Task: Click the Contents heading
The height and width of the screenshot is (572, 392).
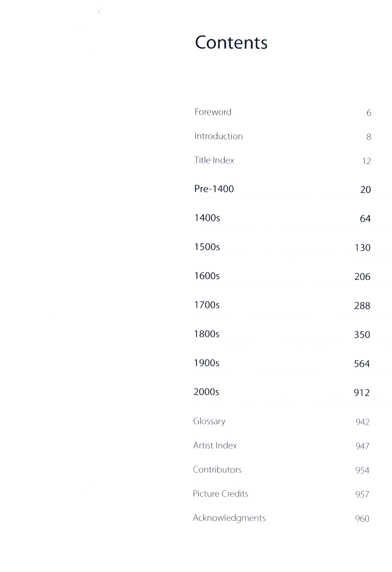Action: (x=231, y=42)
